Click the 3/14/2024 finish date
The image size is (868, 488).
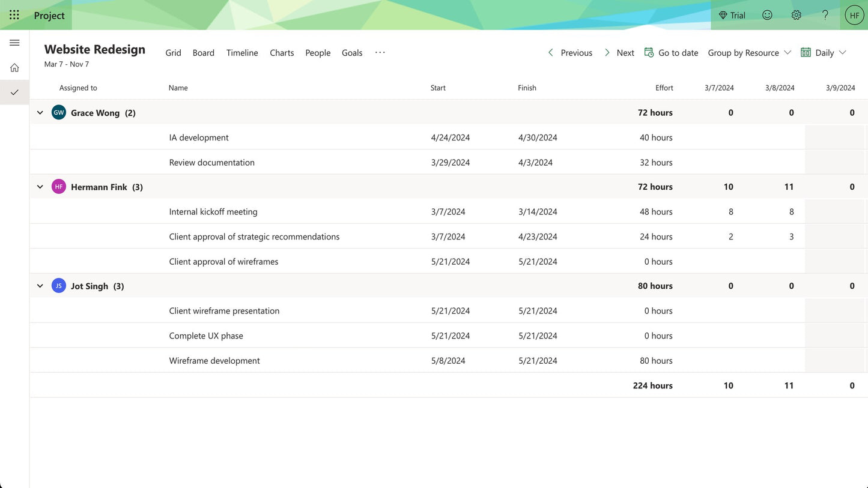coord(538,212)
